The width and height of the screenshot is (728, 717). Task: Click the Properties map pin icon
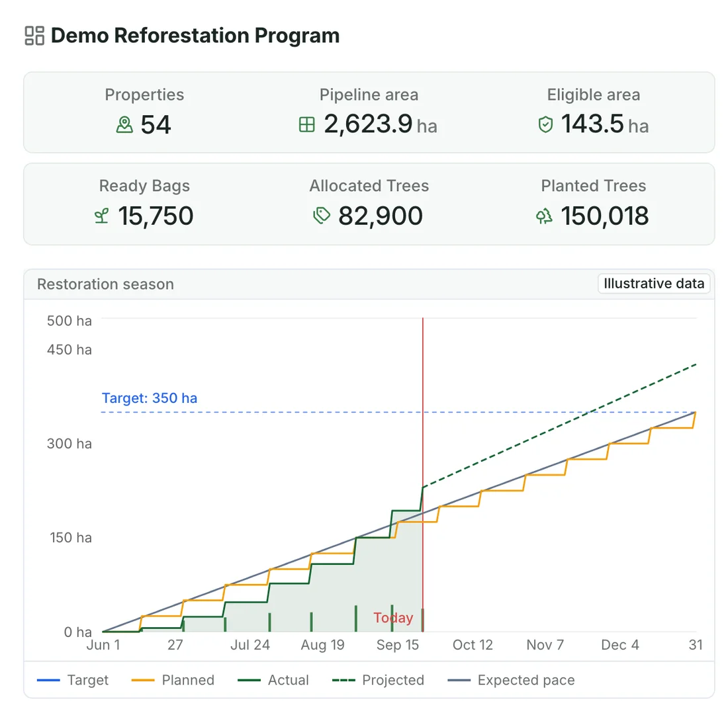point(124,125)
